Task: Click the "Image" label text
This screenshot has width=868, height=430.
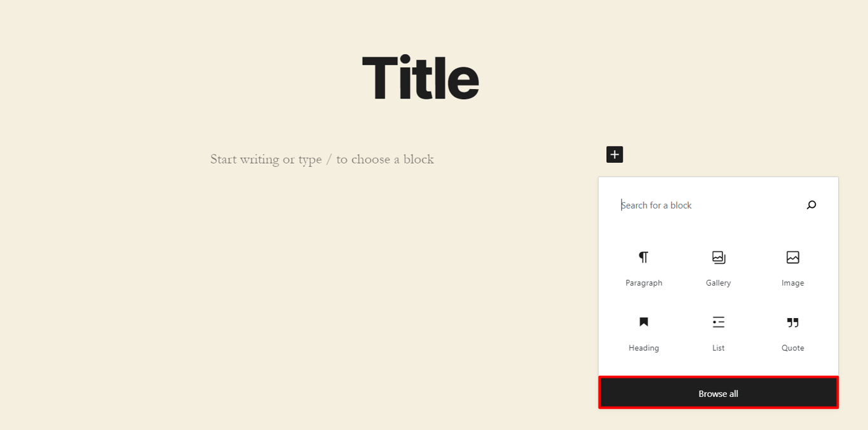Action: point(792,282)
